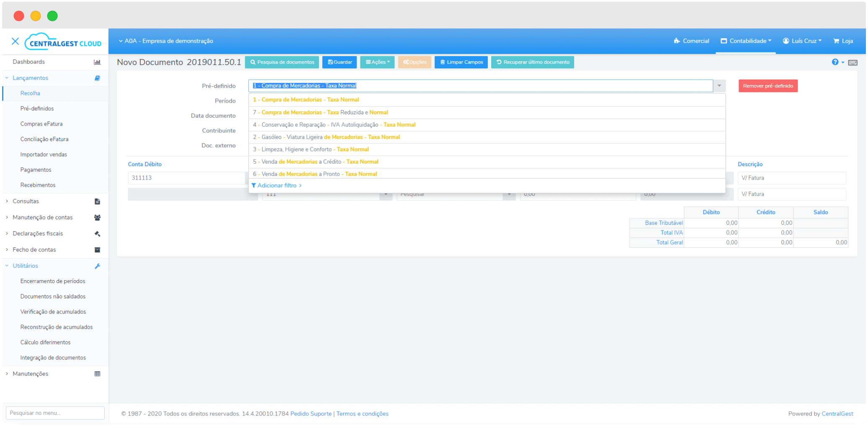Select option 1 - Compra de Mercadorias - Taxa Normal
Screen dimensions: 868x425
click(487, 100)
